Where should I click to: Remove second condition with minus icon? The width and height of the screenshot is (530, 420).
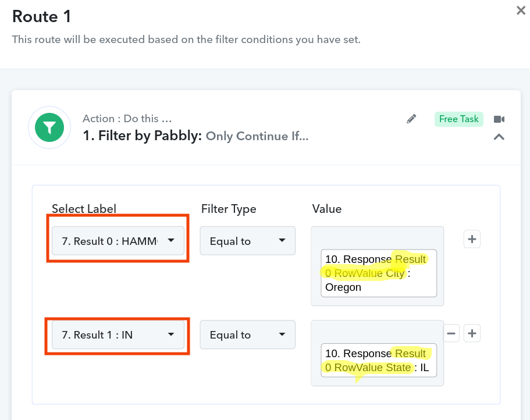tap(451, 333)
